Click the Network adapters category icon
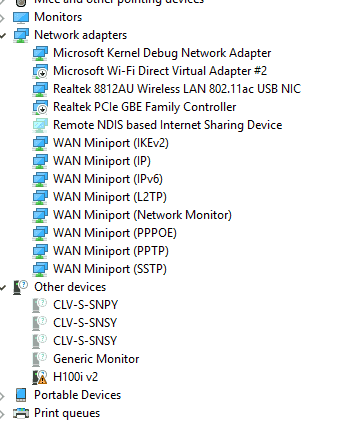 (21, 35)
